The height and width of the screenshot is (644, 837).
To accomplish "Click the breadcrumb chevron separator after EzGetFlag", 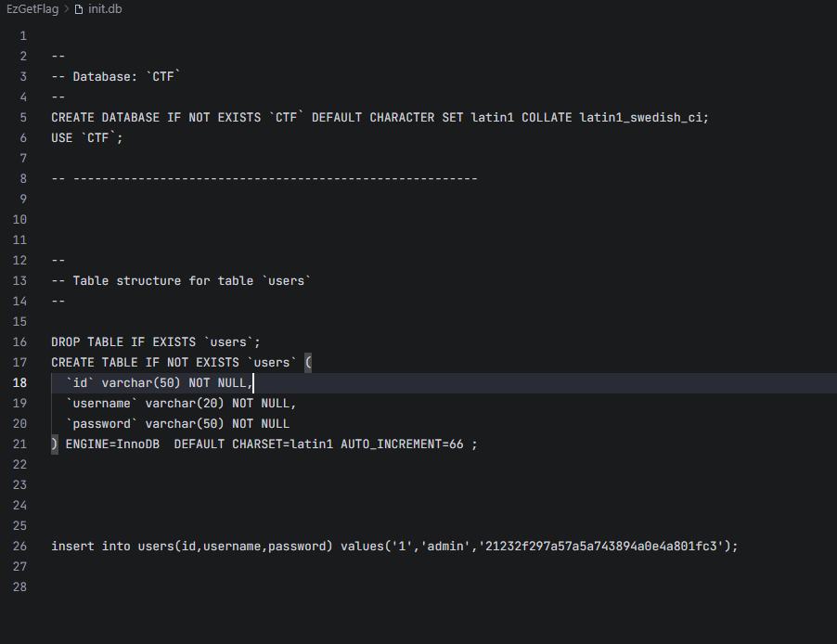I will point(67,9).
